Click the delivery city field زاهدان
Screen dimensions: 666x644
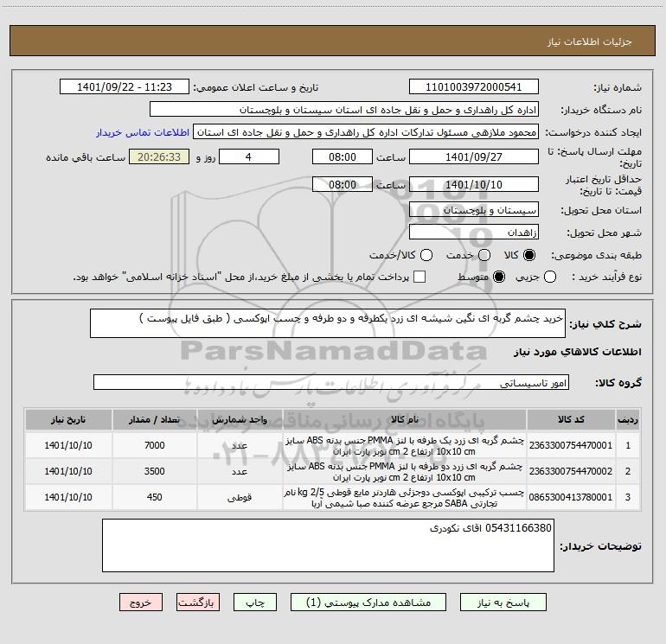coord(474,232)
